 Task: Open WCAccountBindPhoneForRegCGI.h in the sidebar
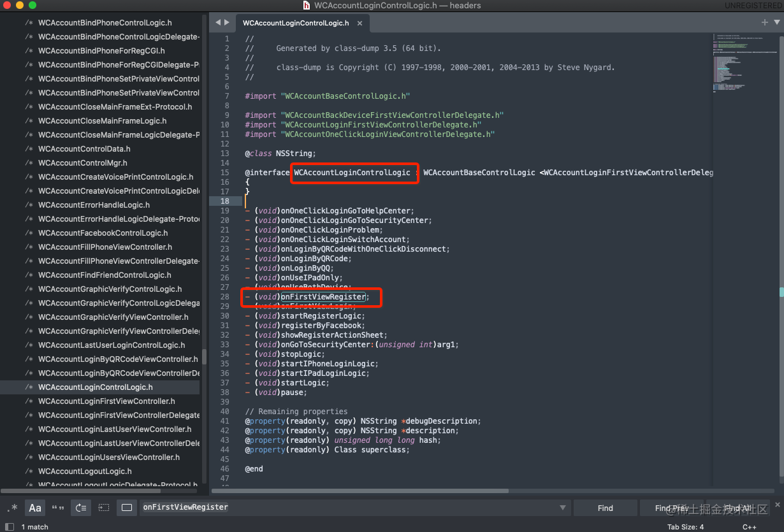click(x=101, y=51)
